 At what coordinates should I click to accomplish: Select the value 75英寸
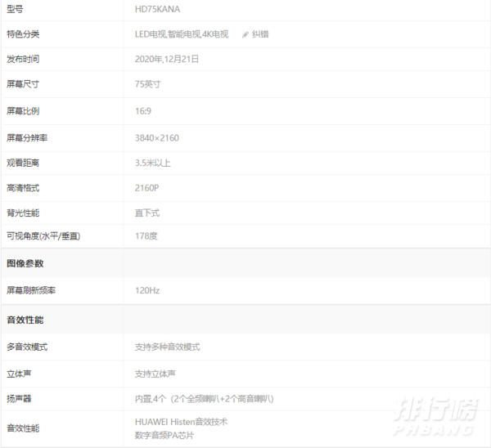tap(147, 84)
